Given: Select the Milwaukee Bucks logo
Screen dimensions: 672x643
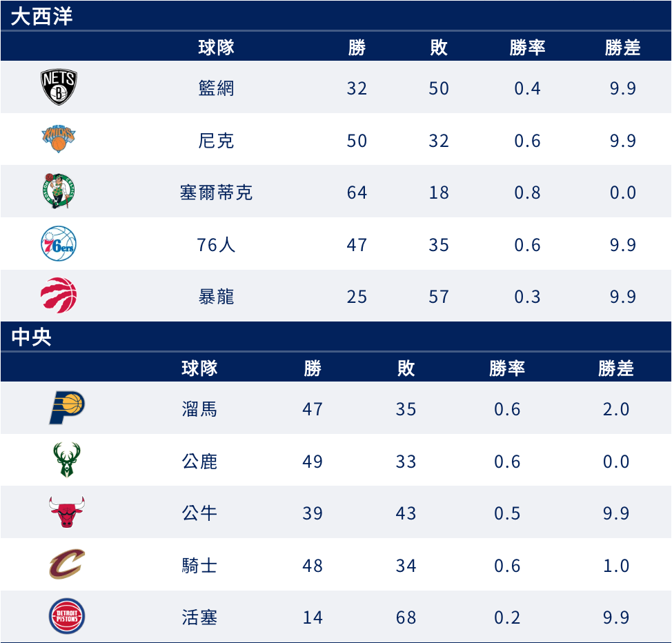Looking at the screenshot, I should click(67, 460).
